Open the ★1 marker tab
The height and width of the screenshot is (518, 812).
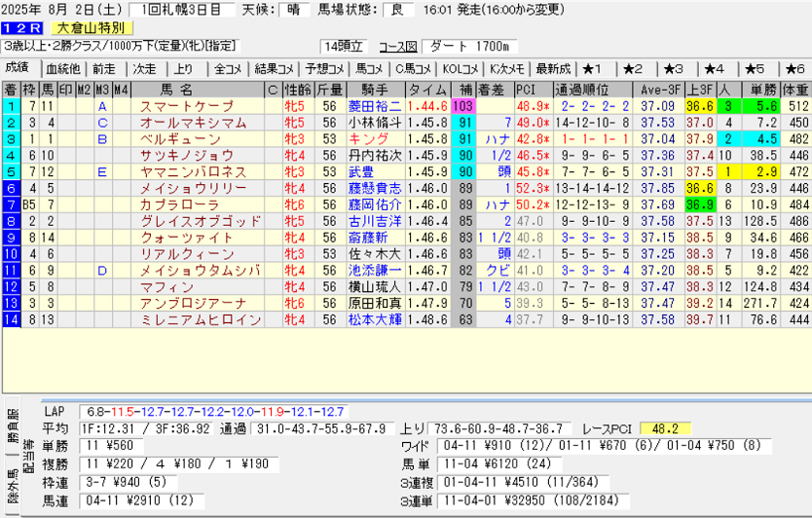click(593, 68)
